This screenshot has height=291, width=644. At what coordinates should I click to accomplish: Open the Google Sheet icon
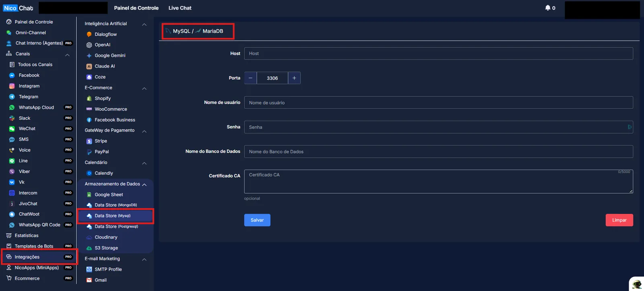89,195
